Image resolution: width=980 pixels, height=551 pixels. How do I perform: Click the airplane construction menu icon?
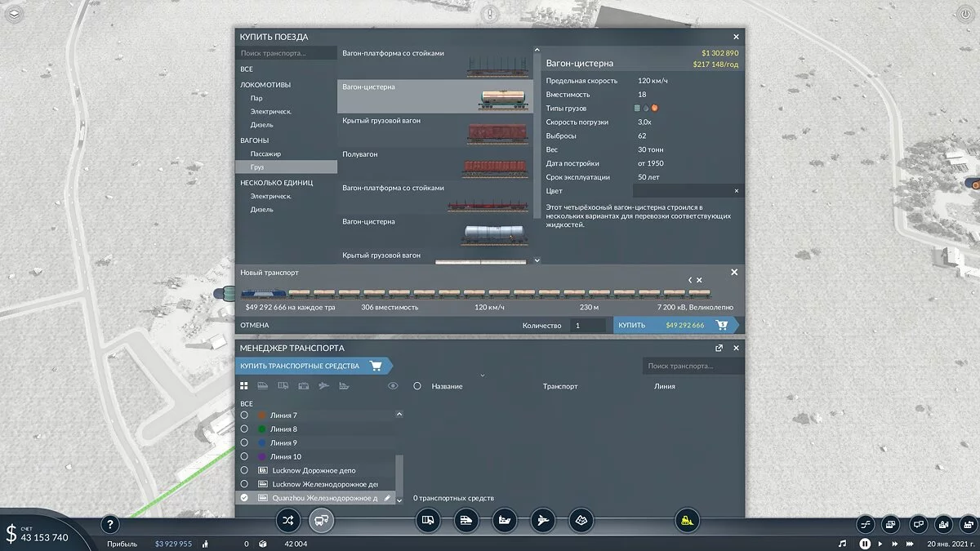pos(541,520)
